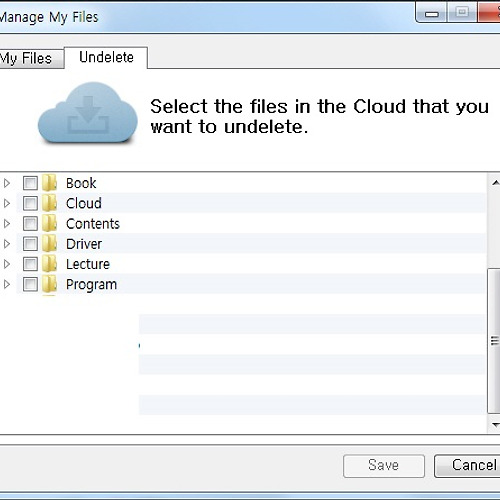Click the scrollbar down arrow
Screen dimensions: 500x500
(495, 425)
